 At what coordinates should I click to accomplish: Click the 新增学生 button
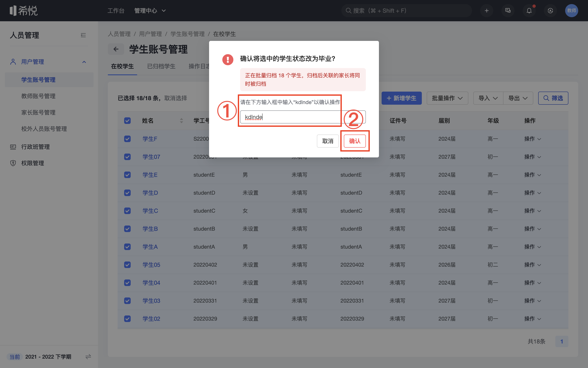pyautogui.click(x=401, y=98)
